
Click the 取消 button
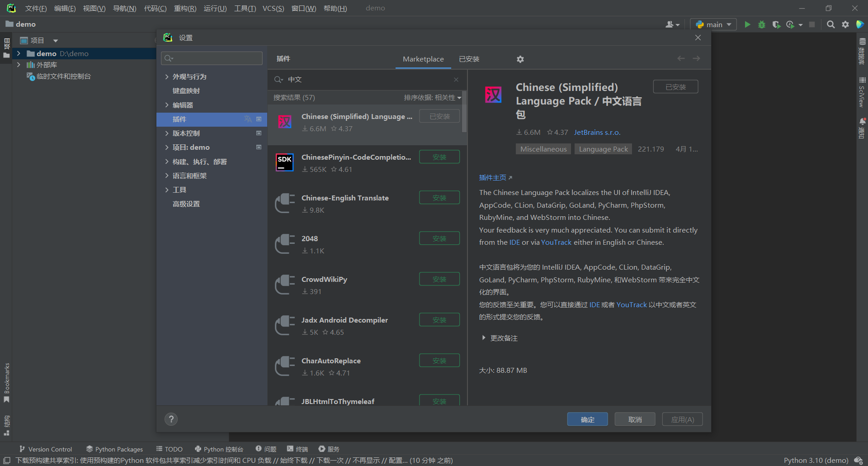[x=635, y=419]
